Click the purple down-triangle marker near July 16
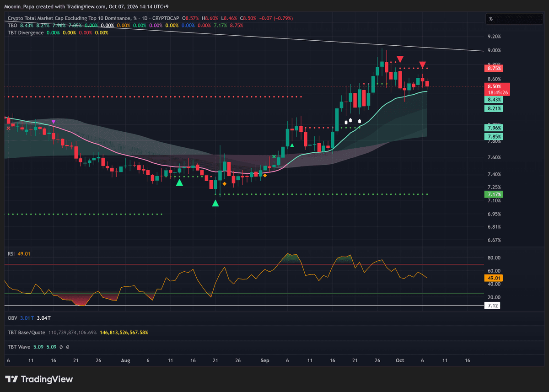Screen dimensions: 549x392 click(54, 122)
